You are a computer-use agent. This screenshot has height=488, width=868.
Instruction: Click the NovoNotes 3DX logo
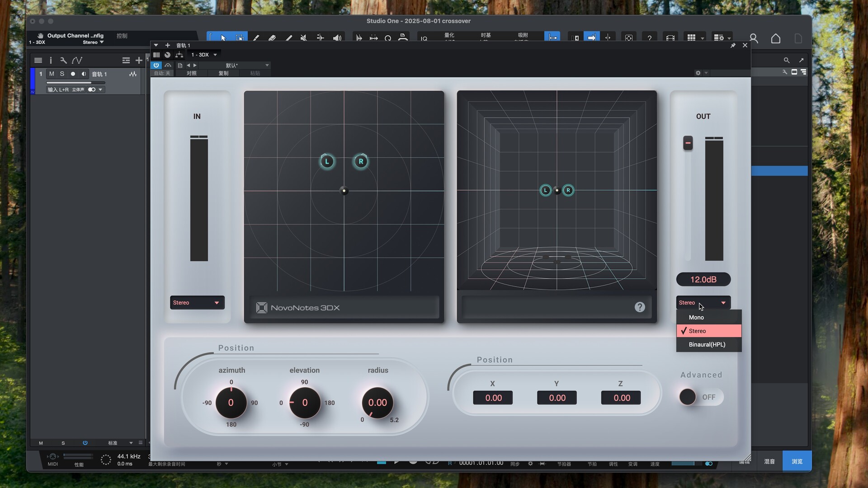click(x=298, y=308)
